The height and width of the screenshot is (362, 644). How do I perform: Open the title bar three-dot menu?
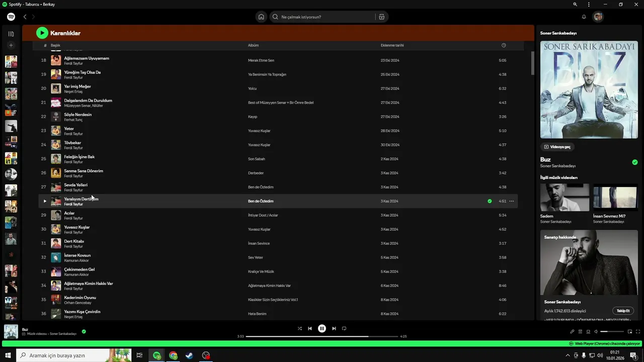(x=589, y=4)
